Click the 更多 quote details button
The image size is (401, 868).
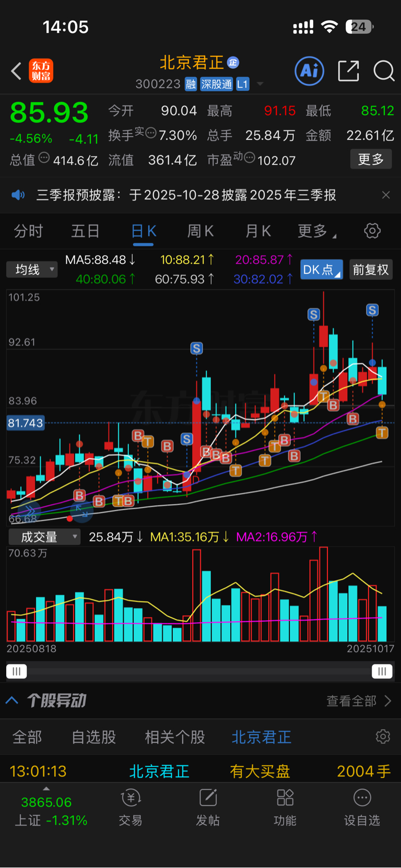tap(371, 159)
